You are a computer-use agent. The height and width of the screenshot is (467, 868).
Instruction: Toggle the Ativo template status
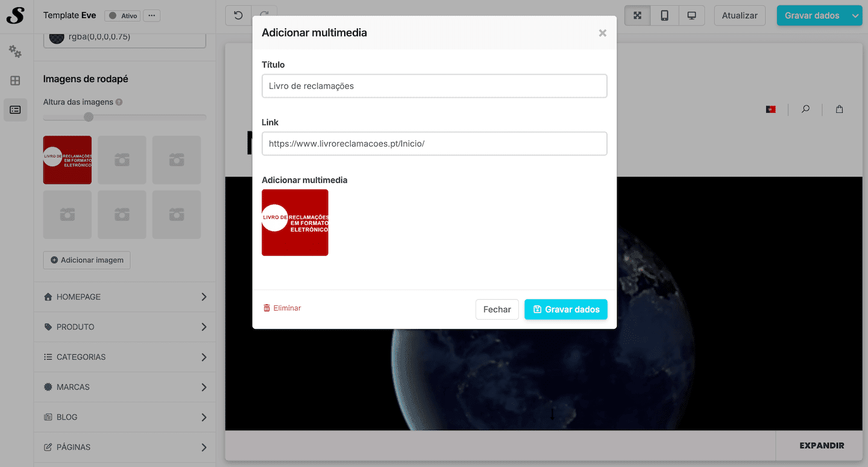click(123, 16)
